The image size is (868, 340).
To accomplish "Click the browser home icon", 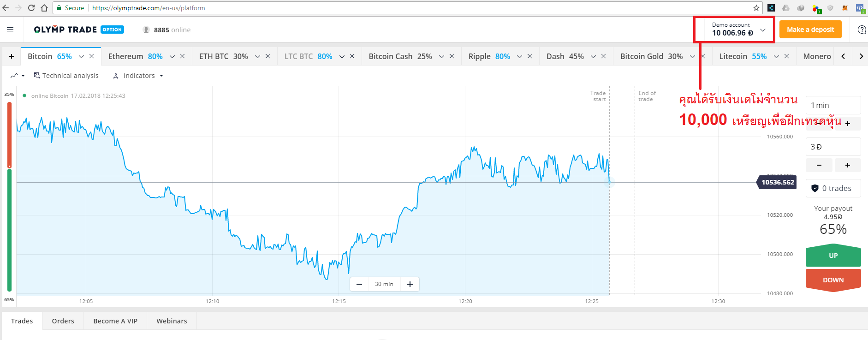I will pyautogui.click(x=44, y=8).
